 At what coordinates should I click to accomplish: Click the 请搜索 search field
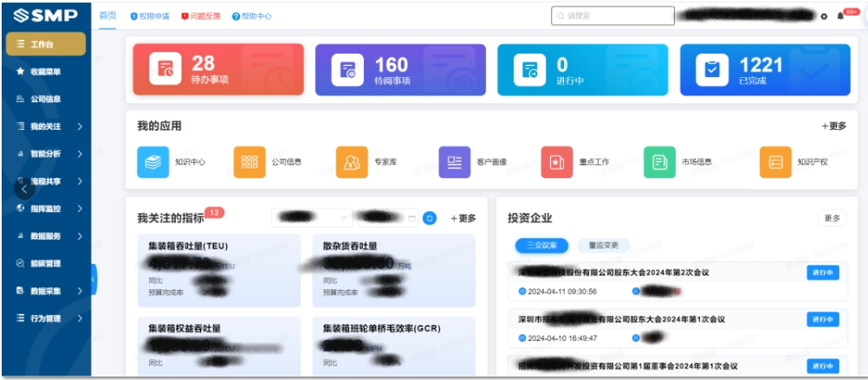(x=612, y=16)
